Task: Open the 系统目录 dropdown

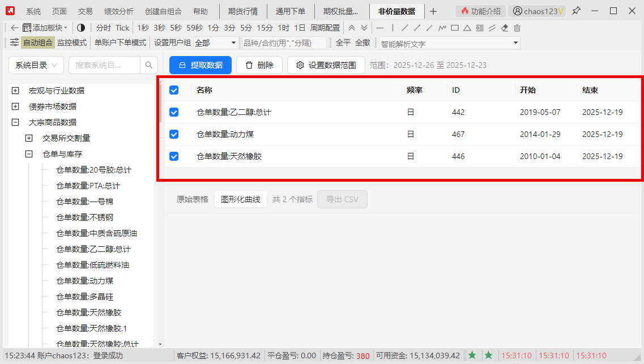Action: [36, 65]
